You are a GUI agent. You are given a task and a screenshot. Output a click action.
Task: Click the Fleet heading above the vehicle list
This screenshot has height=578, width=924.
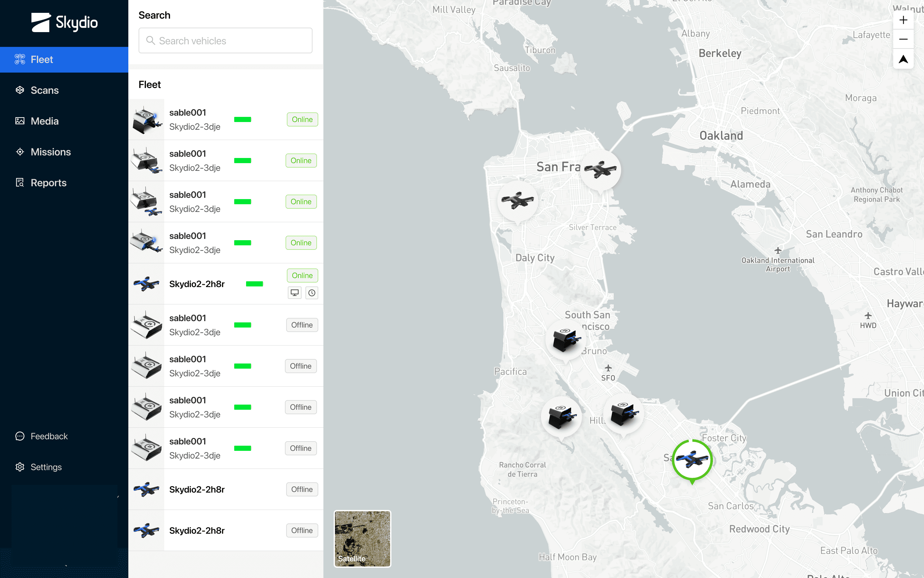click(150, 84)
